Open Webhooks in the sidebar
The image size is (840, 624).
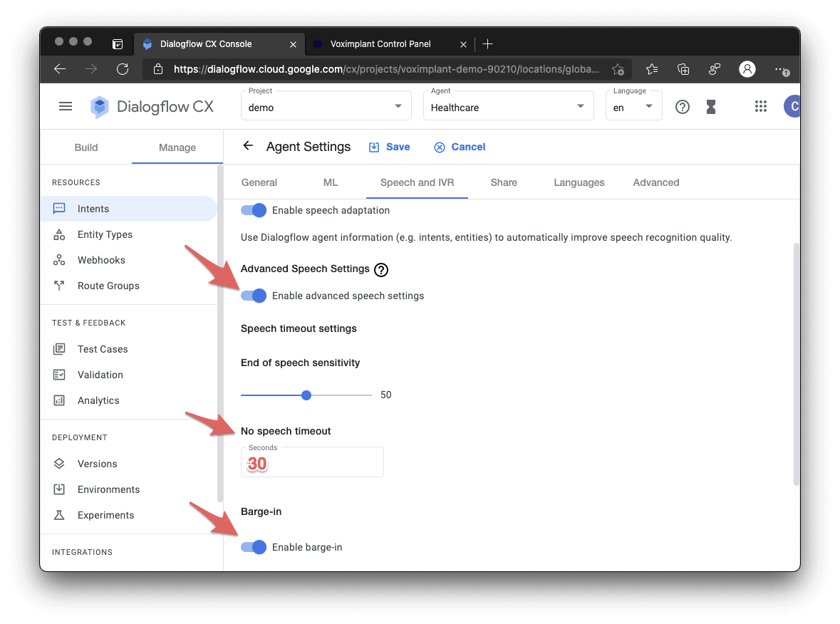point(128,260)
